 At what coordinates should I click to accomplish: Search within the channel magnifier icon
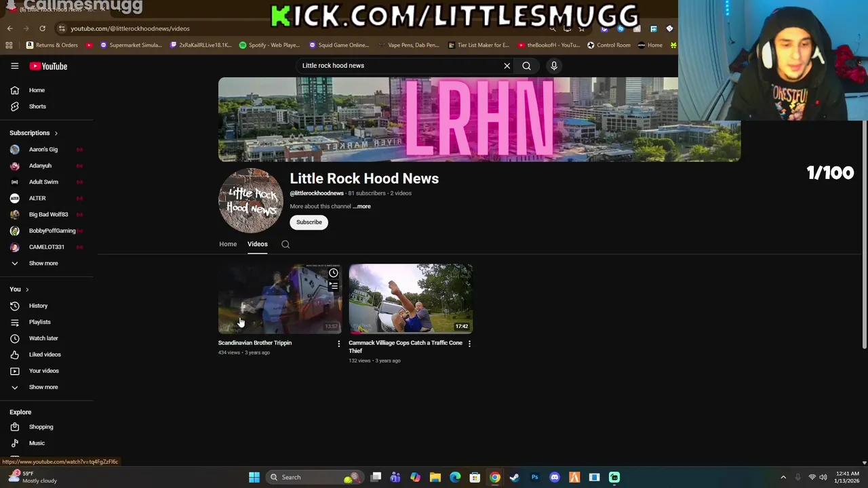(285, 244)
